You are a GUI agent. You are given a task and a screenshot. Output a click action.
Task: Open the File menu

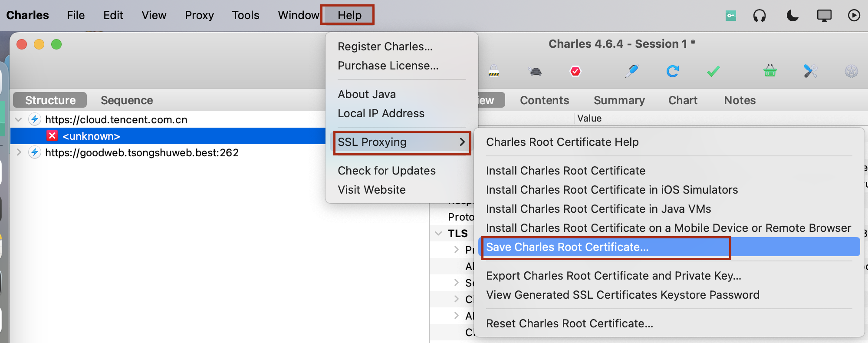click(x=76, y=15)
